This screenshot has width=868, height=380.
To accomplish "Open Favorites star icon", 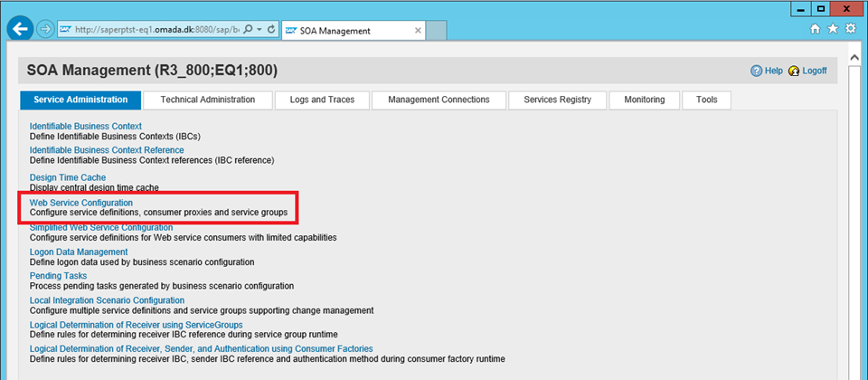I will point(833,29).
